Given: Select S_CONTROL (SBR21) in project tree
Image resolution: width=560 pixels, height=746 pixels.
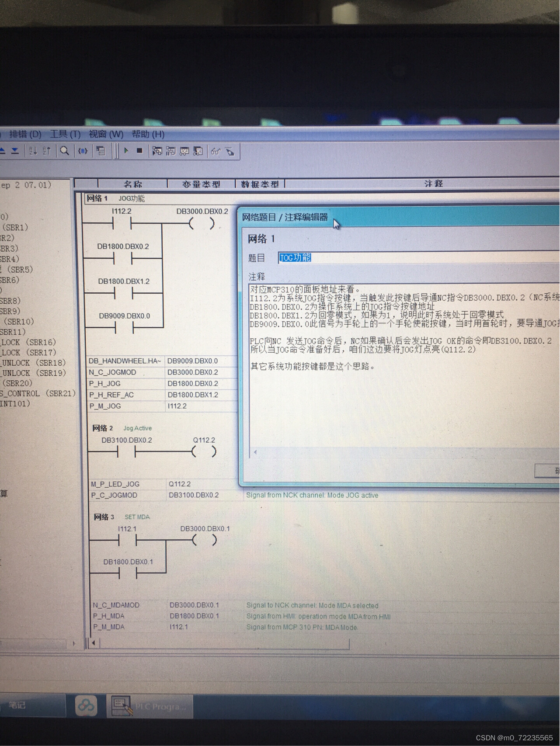Looking at the screenshot, I should coord(38,393).
